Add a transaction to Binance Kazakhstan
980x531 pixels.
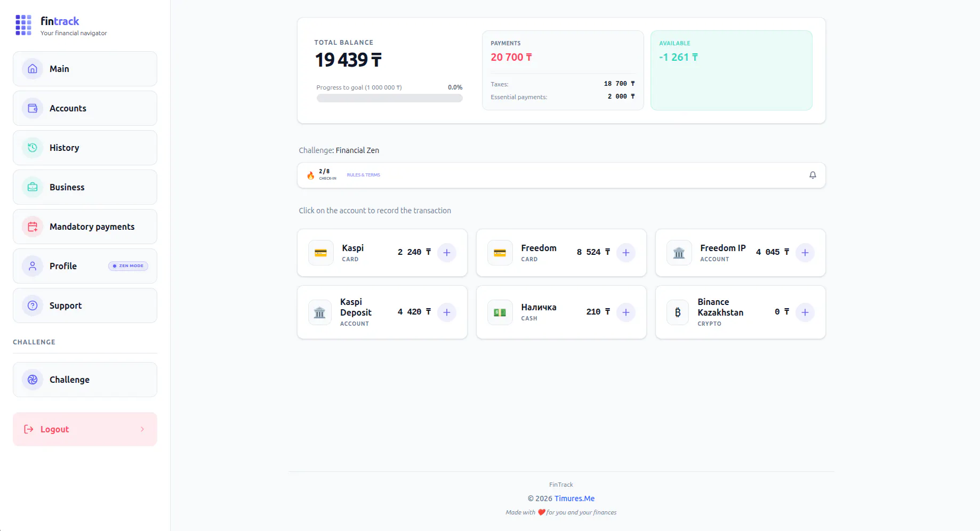[x=805, y=312]
